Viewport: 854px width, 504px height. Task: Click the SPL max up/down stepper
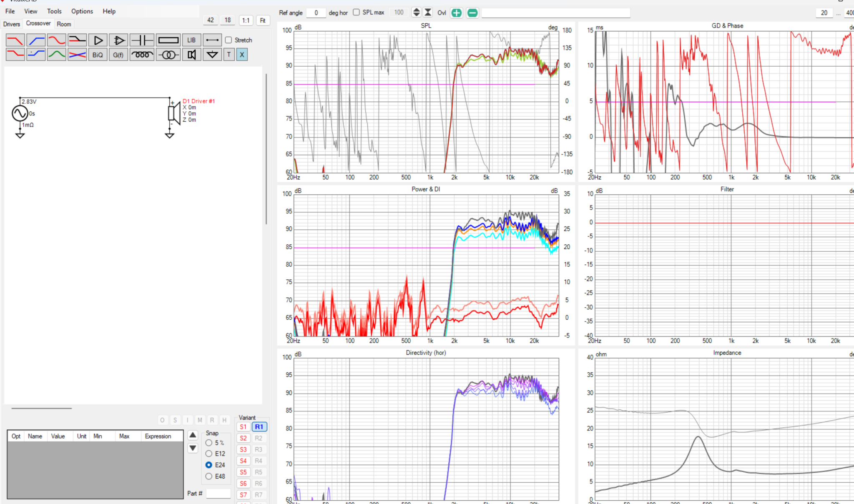click(416, 13)
